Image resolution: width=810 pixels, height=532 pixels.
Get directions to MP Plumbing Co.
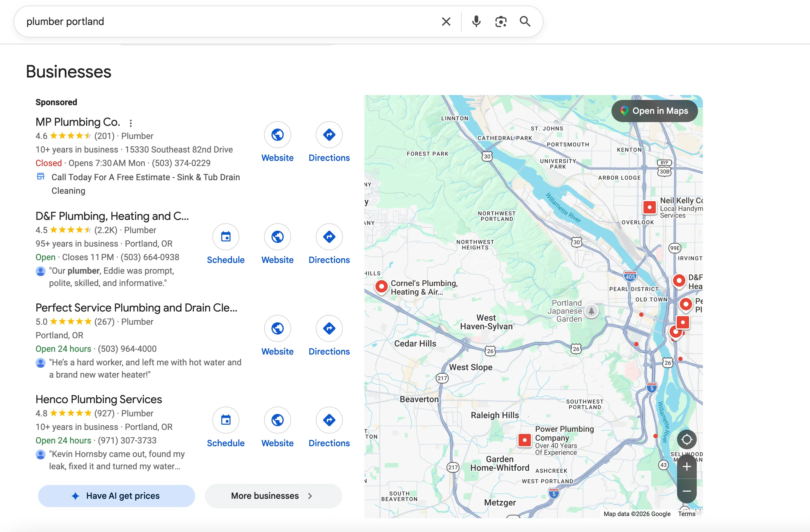coord(329,135)
